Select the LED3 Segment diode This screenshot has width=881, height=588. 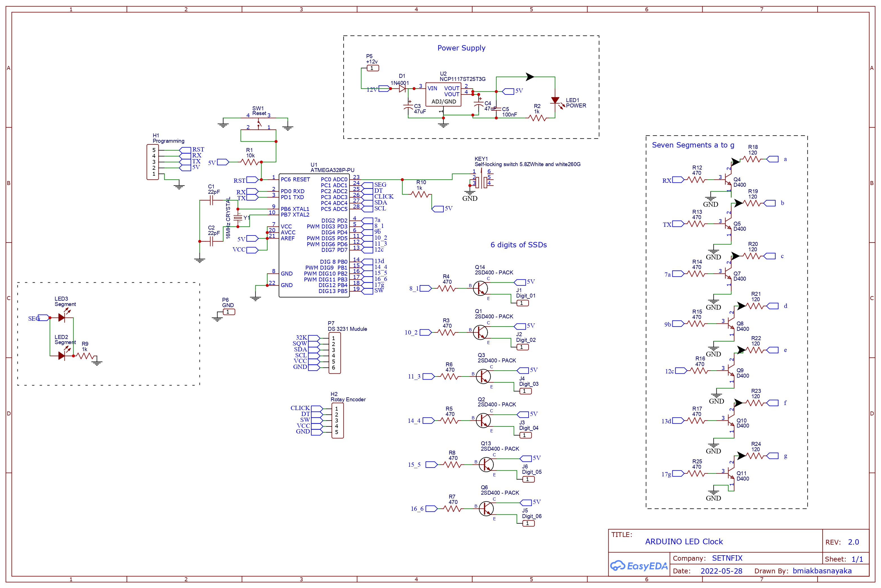pyautogui.click(x=62, y=318)
